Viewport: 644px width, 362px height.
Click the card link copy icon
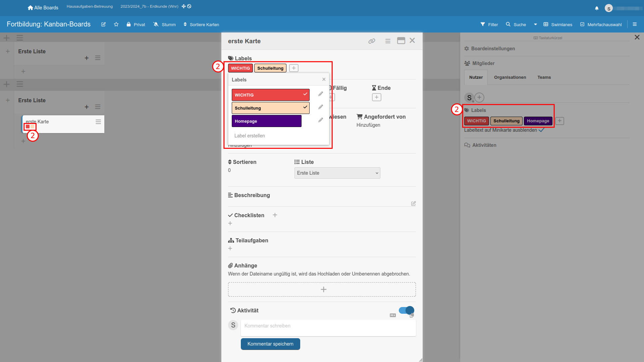372,41
